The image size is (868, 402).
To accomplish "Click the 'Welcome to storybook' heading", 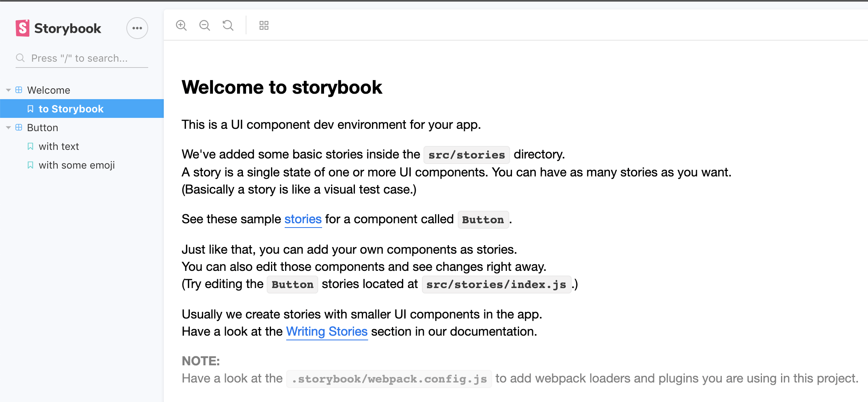I will click(x=282, y=87).
